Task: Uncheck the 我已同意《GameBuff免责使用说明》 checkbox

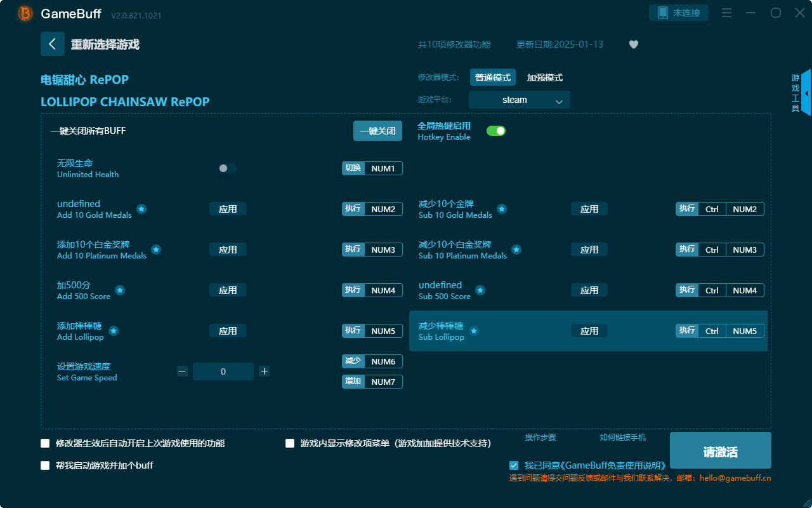Action: click(514, 465)
